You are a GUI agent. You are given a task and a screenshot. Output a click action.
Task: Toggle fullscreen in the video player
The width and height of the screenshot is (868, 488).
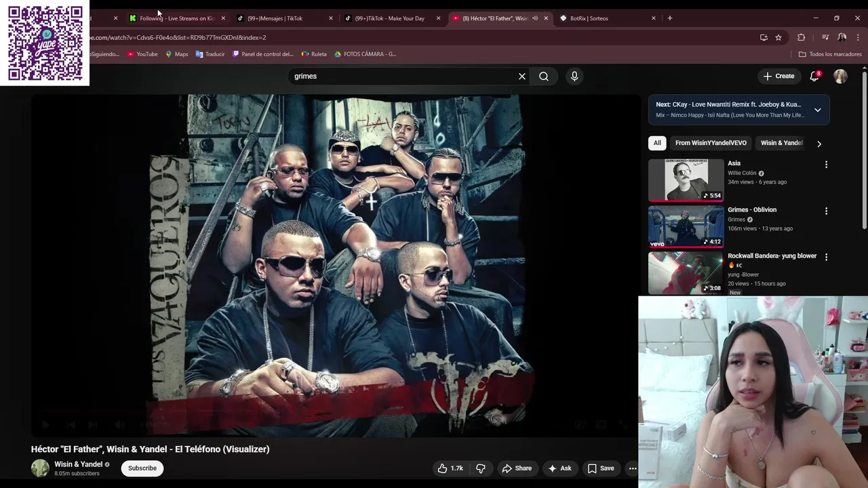coord(623,425)
